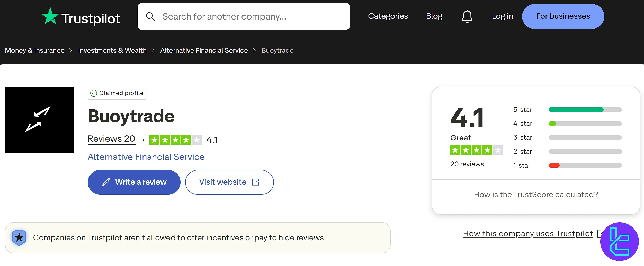Click the Log in link
This screenshot has height=266, width=644.
pos(502,16)
